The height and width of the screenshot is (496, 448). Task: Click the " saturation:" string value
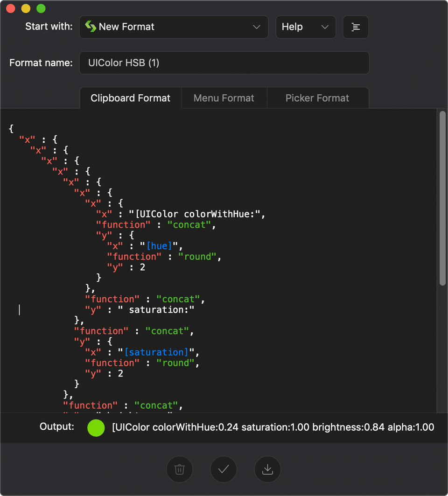(156, 310)
